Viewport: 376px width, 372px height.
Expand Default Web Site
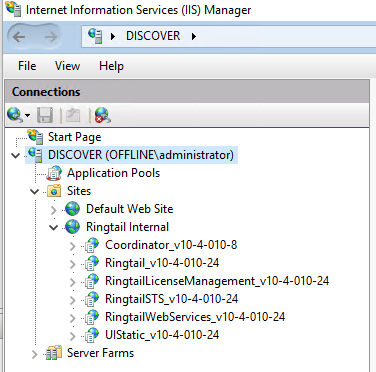pyautogui.click(x=54, y=210)
